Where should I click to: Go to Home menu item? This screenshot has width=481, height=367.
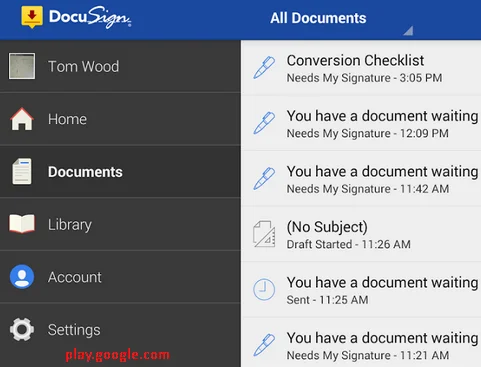click(120, 119)
